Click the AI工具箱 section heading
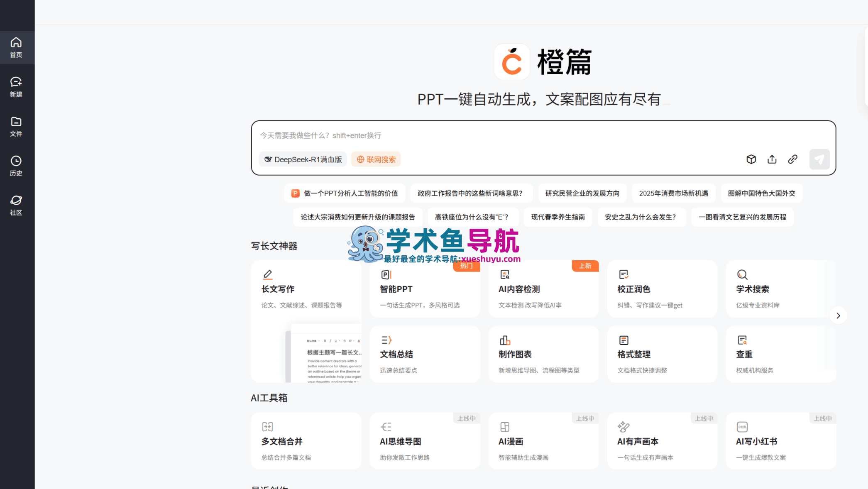The height and width of the screenshot is (489, 868). 269,398
